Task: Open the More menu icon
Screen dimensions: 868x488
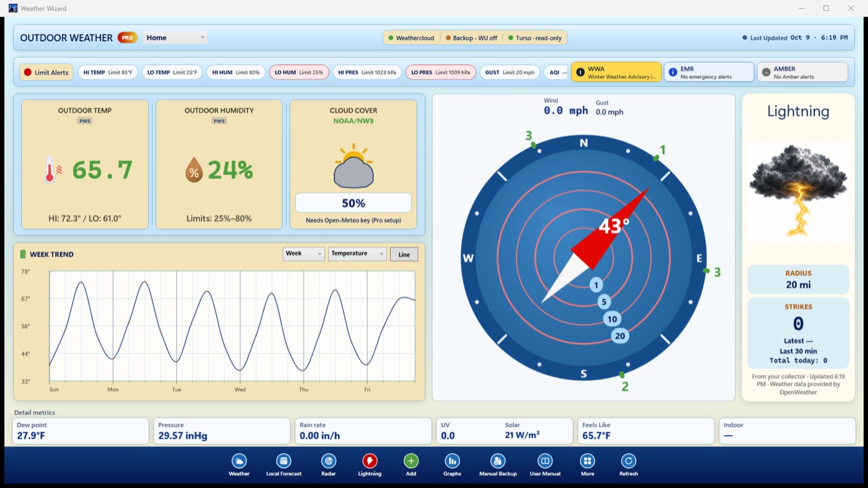Action: coord(587,461)
